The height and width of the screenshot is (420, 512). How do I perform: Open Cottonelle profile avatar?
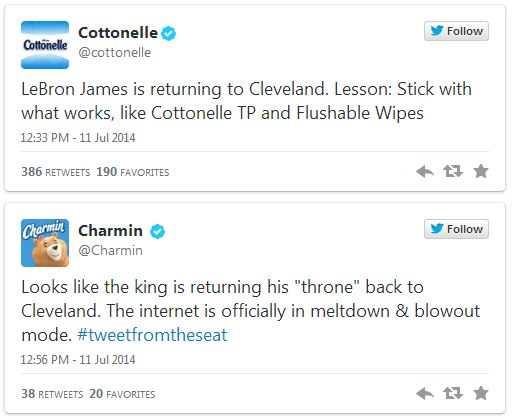pyautogui.click(x=45, y=45)
